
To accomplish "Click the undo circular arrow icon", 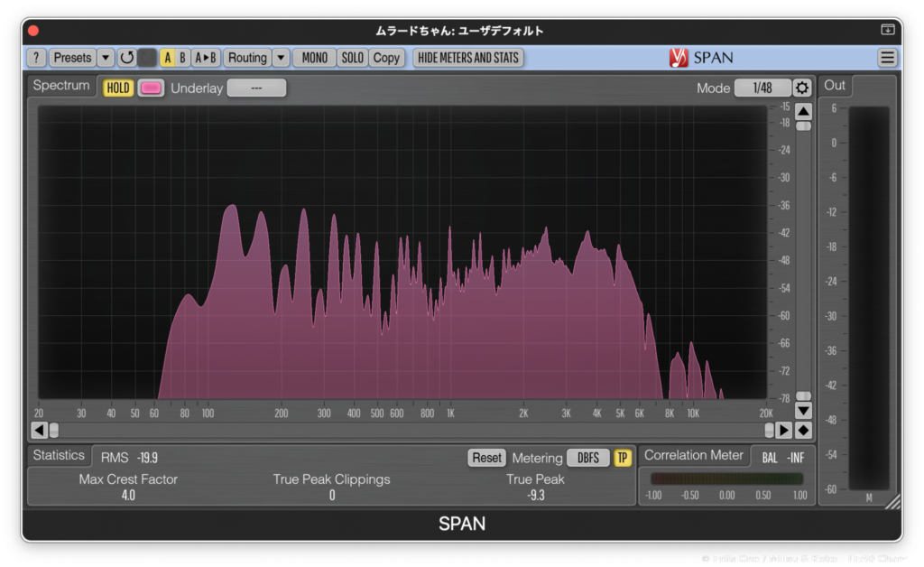I will pos(126,58).
